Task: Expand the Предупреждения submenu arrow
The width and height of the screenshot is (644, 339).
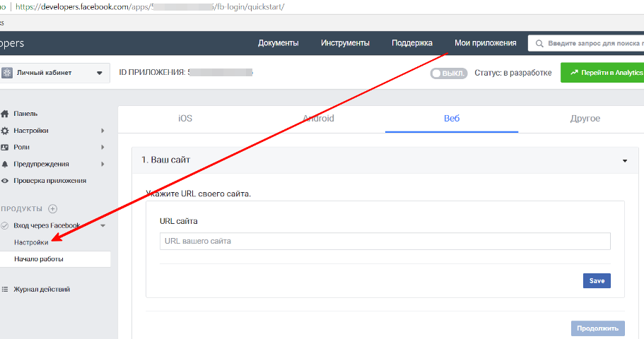Action: pyautogui.click(x=103, y=164)
